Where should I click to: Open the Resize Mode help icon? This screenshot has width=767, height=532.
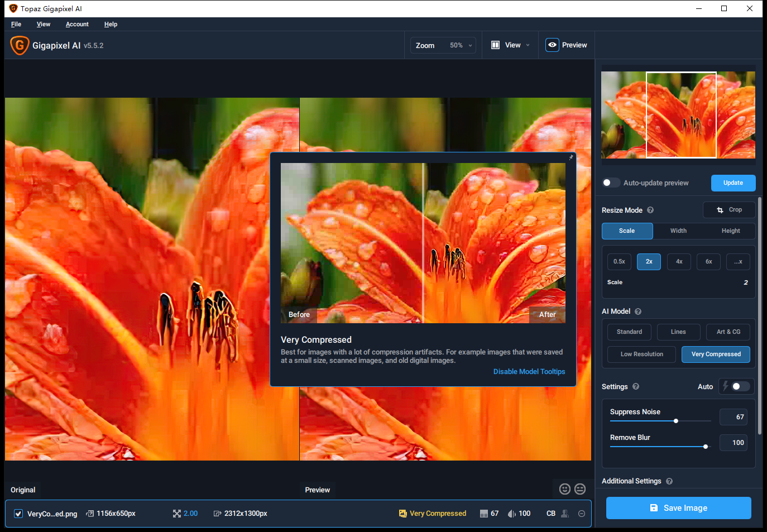pyautogui.click(x=650, y=210)
